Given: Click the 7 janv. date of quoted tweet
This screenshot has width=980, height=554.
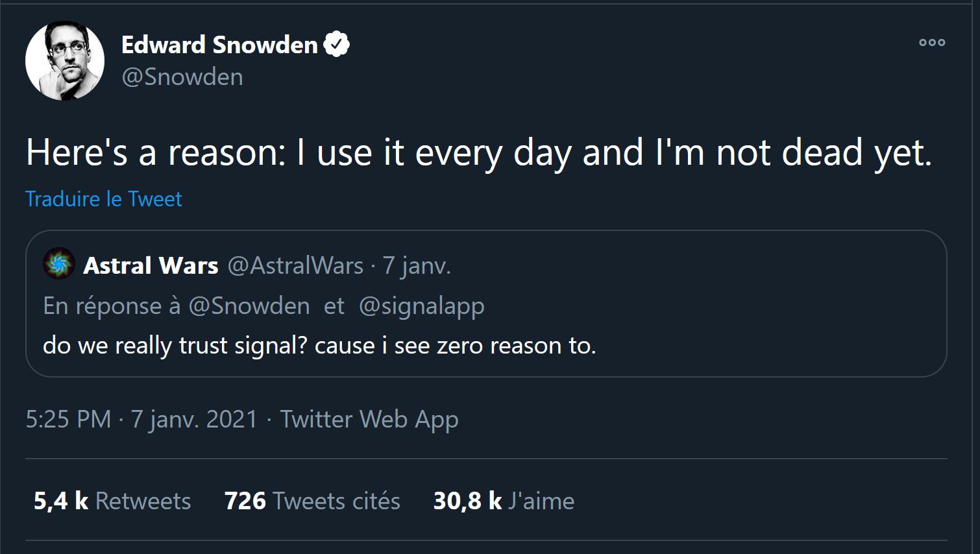Looking at the screenshot, I should pyautogui.click(x=417, y=265).
